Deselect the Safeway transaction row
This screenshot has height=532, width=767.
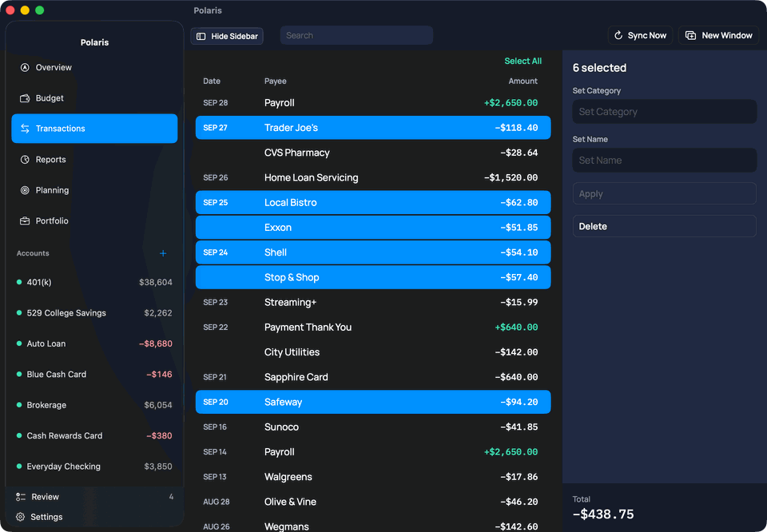[373, 402]
